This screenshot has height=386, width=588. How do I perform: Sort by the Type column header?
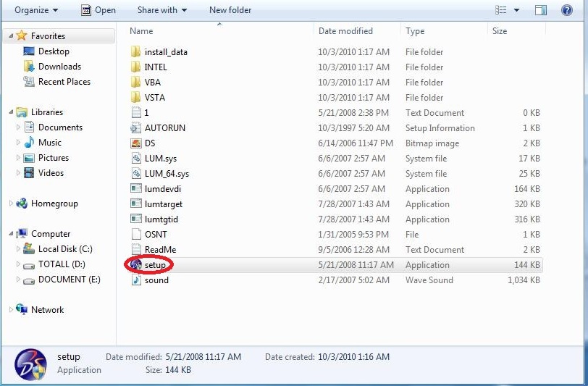[415, 30]
